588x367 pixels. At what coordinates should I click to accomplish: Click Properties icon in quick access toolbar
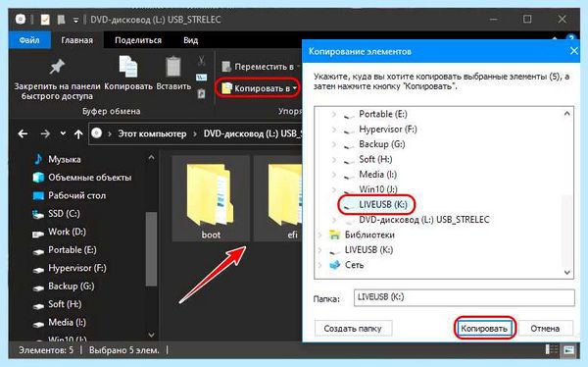pos(45,20)
